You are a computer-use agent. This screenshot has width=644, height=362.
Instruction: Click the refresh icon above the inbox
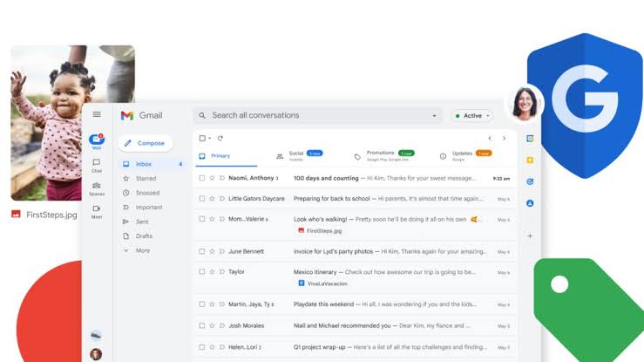[220, 138]
